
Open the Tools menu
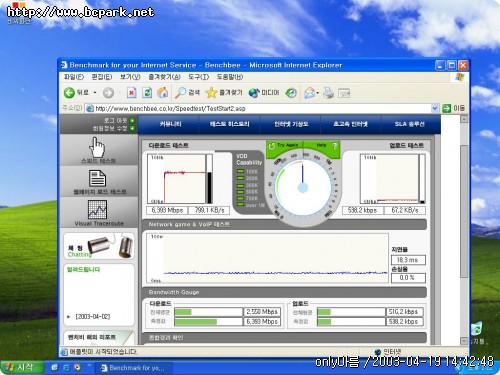point(198,77)
